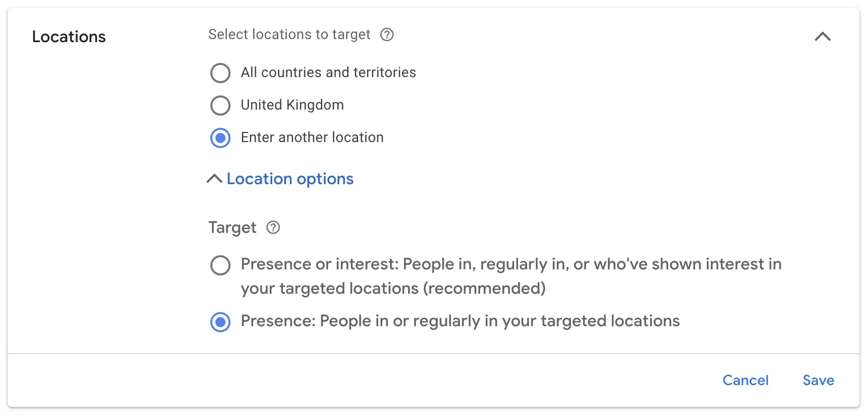Image resolution: width=868 pixels, height=416 pixels.
Task: Click the "Location options" blue link
Action: (290, 179)
